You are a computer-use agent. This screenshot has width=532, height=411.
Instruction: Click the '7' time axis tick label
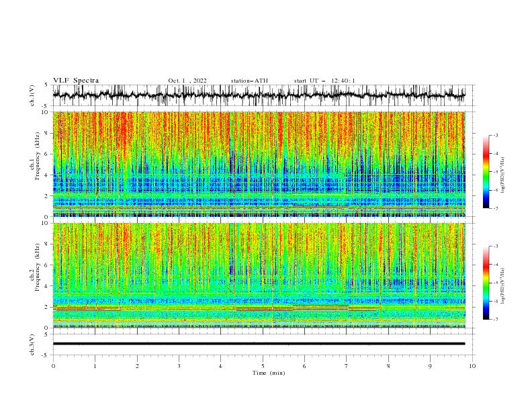[347, 366]
